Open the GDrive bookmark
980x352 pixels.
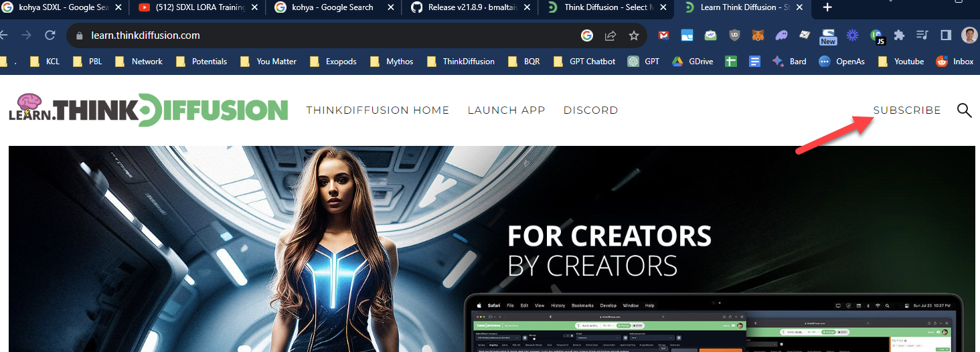[692, 62]
